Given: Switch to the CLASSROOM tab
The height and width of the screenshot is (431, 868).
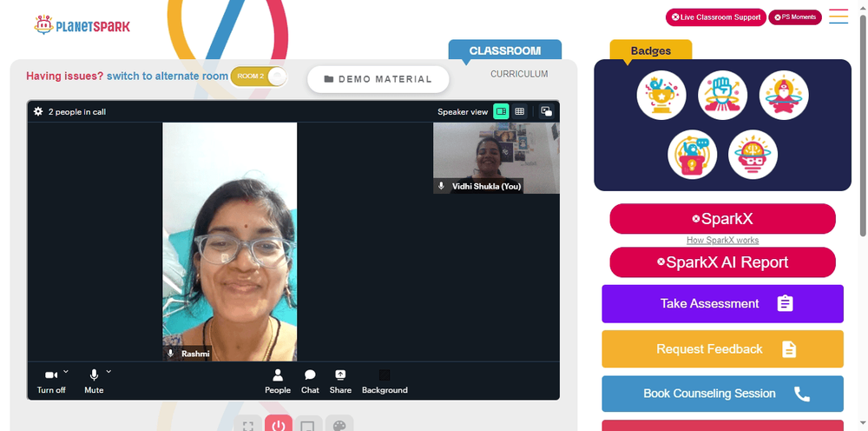Looking at the screenshot, I should (x=505, y=50).
